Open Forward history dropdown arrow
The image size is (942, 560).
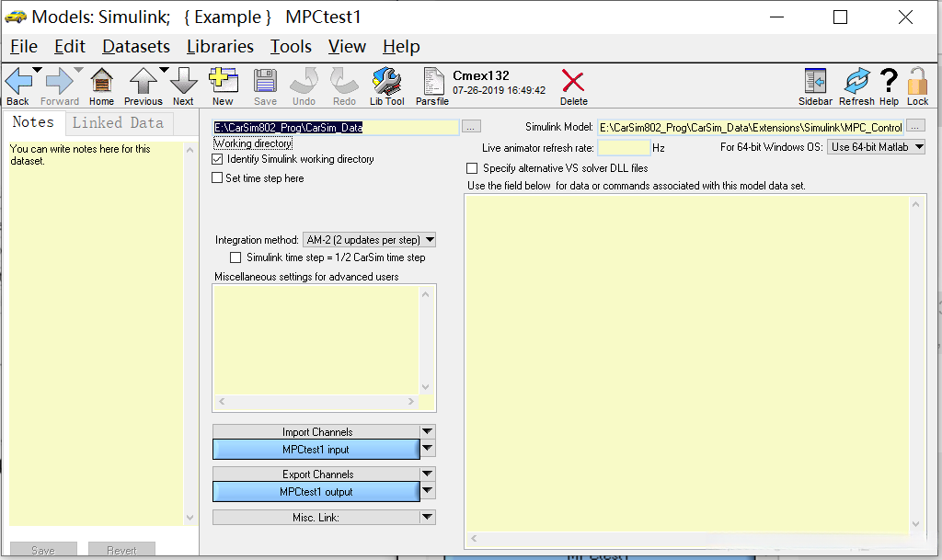click(78, 70)
